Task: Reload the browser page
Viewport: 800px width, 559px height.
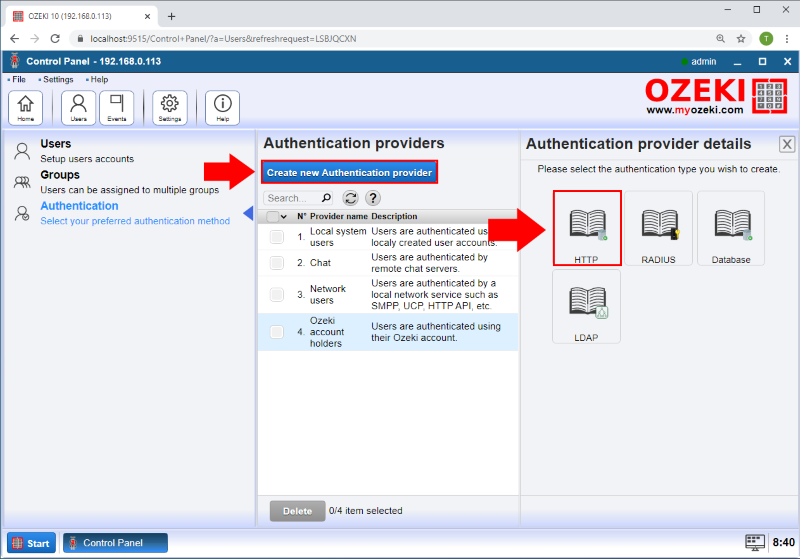Action: point(55,39)
